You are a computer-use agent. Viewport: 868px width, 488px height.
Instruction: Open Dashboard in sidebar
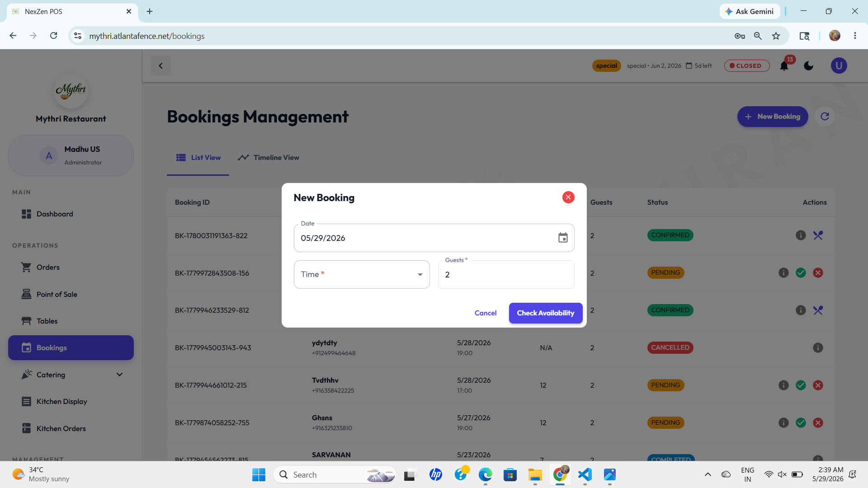(x=71, y=214)
